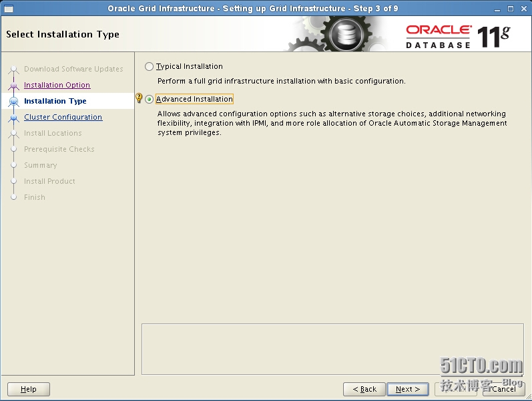532x401 pixels.
Task: Click the Download Software Updates step text
Action: pyautogui.click(x=73, y=69)
